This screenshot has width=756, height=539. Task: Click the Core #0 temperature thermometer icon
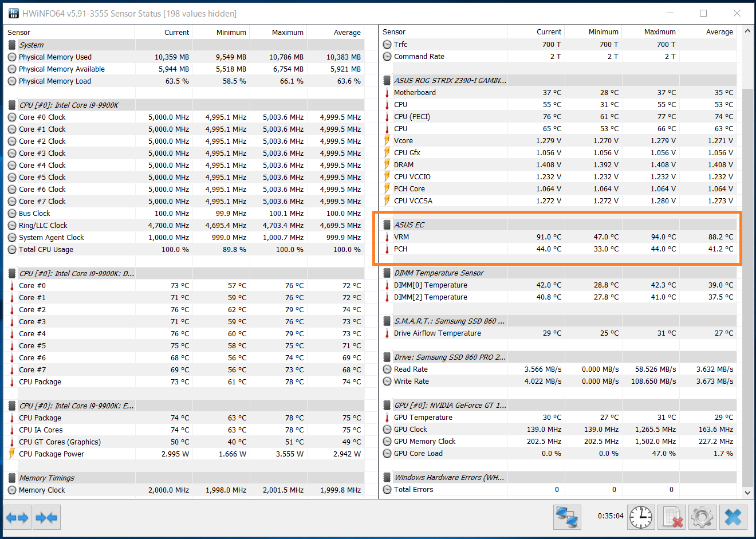click(x=12, y=286)
